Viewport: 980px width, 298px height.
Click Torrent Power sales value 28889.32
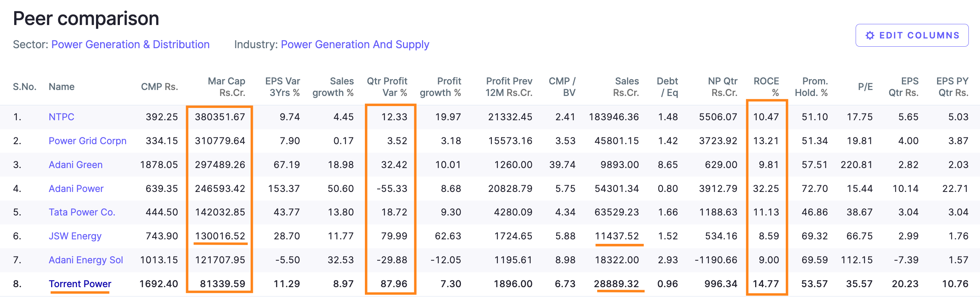[x=616, y=284]
